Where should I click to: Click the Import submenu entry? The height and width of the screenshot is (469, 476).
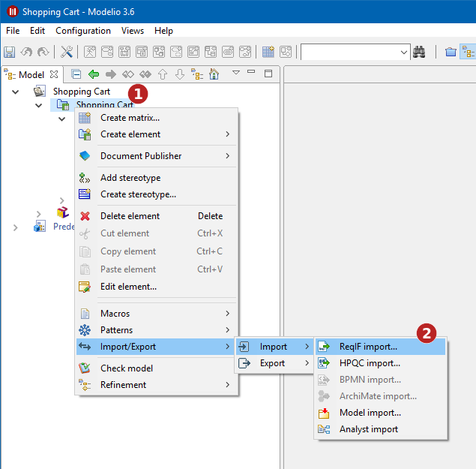coord(274,347)
